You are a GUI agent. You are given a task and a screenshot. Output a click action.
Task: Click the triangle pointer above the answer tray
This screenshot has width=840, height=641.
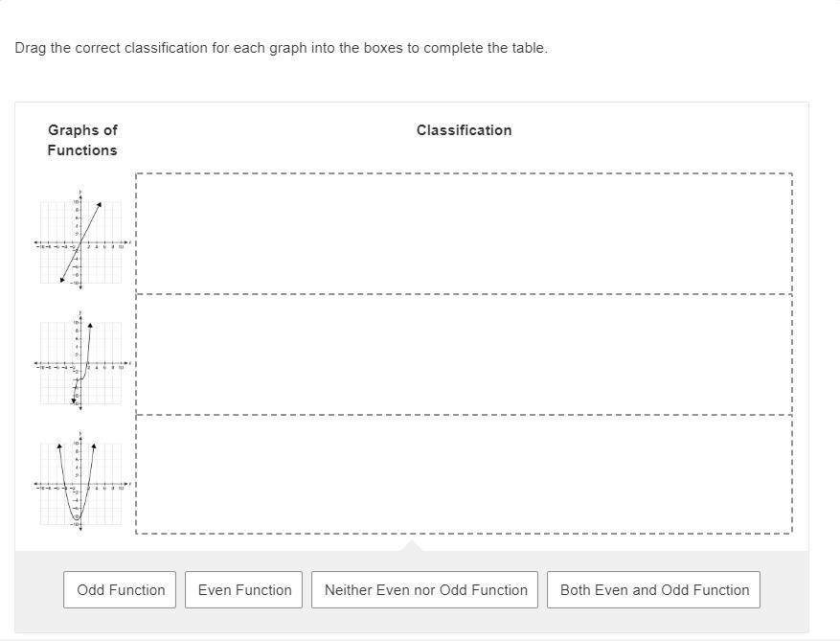coord(412,546)
